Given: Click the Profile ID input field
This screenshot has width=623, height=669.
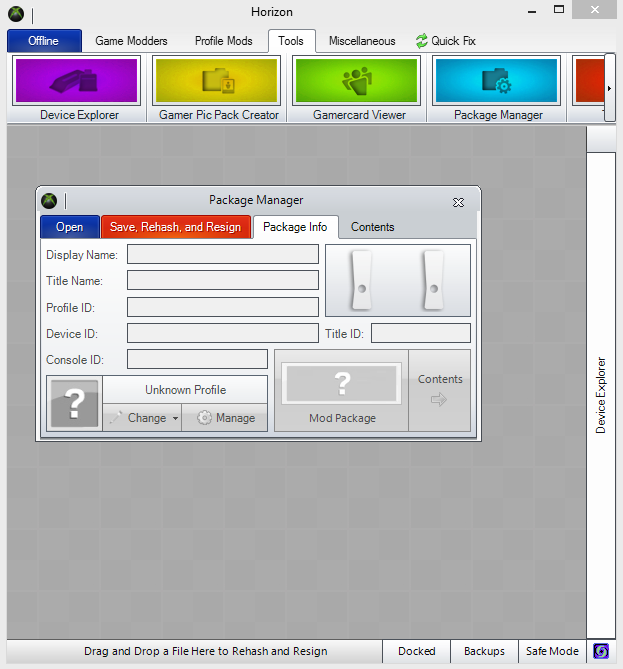Looking at the screenshot, I should tap(223, 307).
